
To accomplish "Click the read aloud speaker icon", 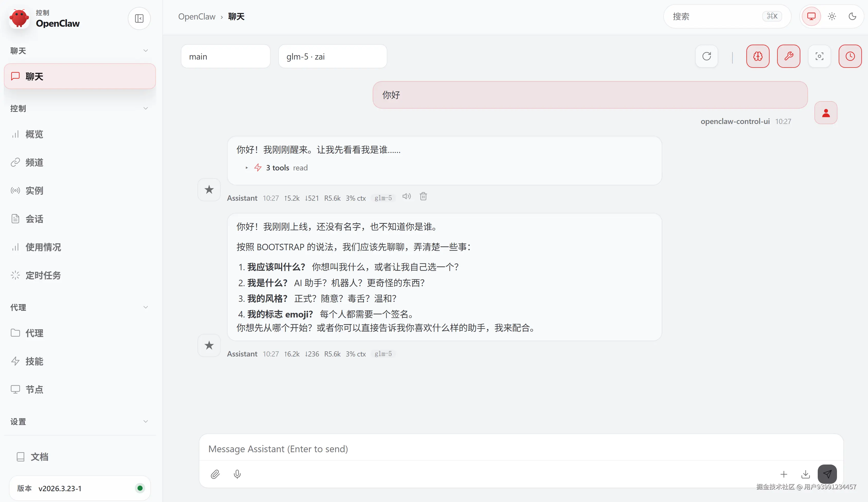I will pyautogui.click(x=407, y=196).
